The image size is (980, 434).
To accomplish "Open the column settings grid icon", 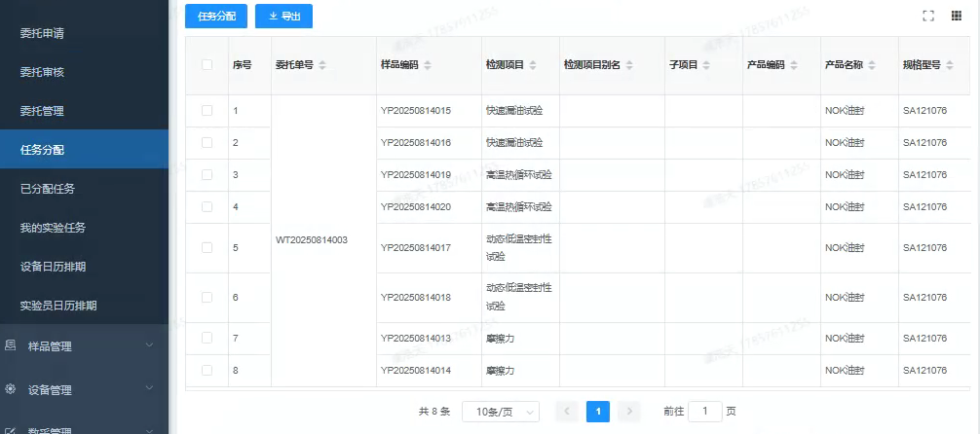I will (x=956, y=16).
